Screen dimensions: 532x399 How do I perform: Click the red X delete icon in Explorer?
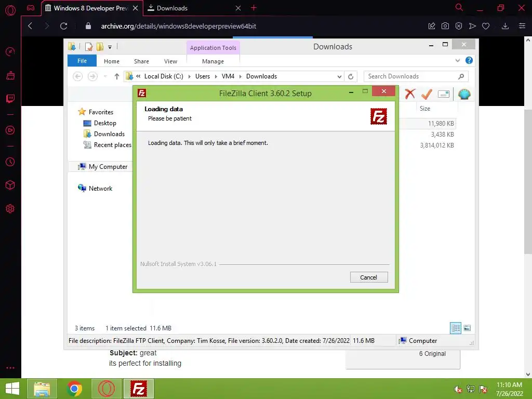[x=410, y=94]
